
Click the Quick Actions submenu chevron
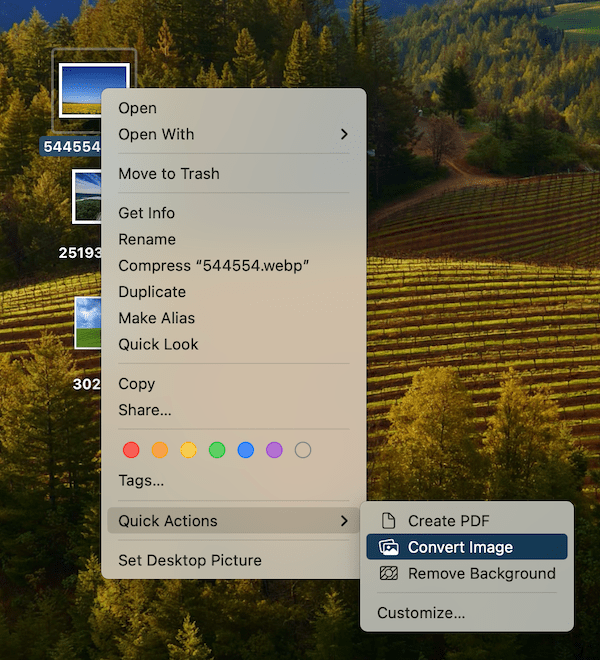point(344,521)
